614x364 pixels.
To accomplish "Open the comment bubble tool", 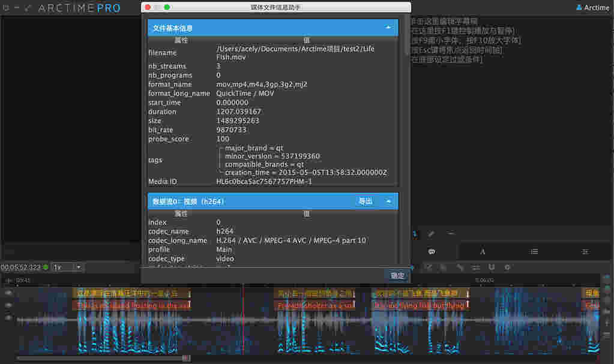I will 431,251.
